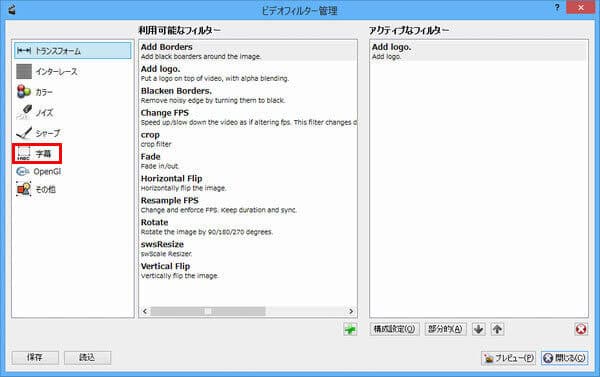Remove active filter with red X icon
The height and width of the screenshot is (377, 600).
[581, 329]
